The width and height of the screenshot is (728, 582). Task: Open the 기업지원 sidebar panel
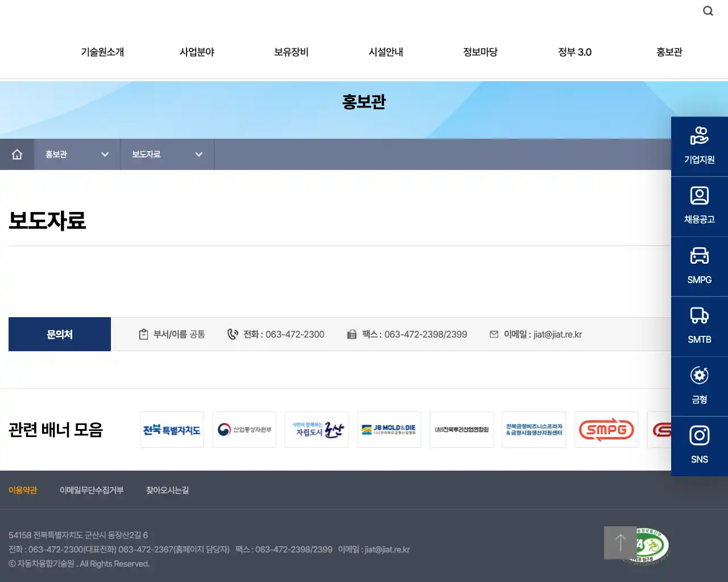tap(700, 146)
